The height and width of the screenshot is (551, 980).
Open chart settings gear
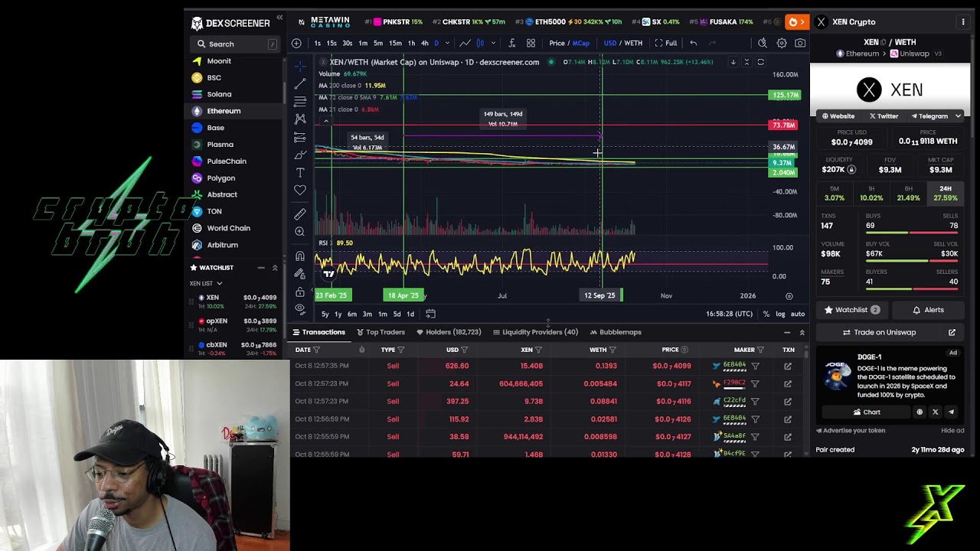coord(782,43)
